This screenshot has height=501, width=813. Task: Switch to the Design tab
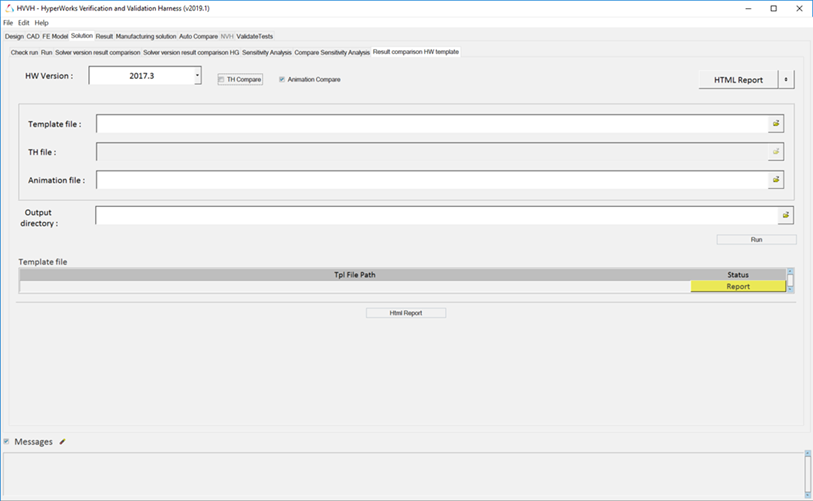click(x=14, y=36)
